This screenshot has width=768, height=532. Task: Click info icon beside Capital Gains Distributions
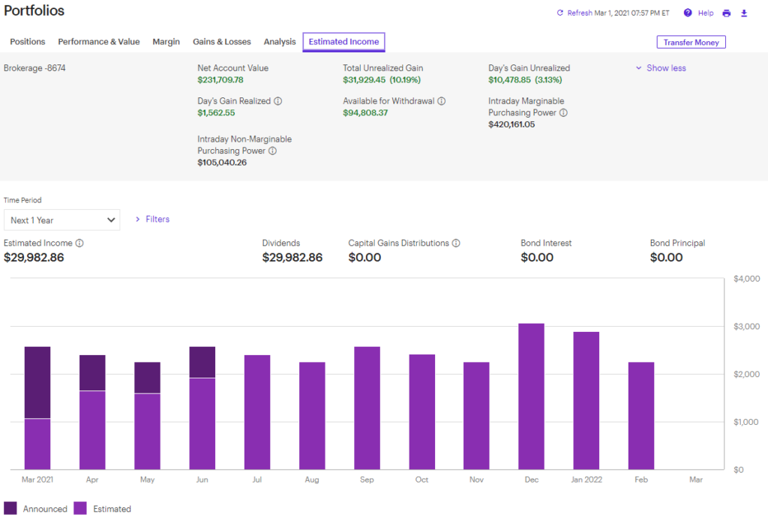(456, 243)
